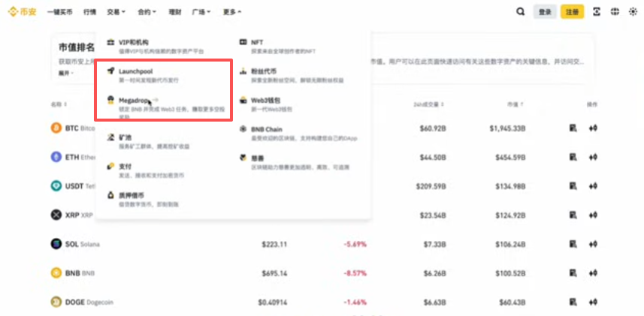Image resolution: width=644 pixels, height=316 pixels.
Task: Expand the 广场 dropdown in navbar
Action: [x=201, y=12]
